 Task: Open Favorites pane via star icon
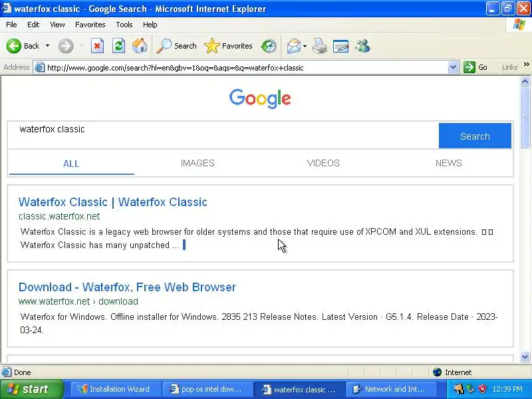[x=228, y=46]
